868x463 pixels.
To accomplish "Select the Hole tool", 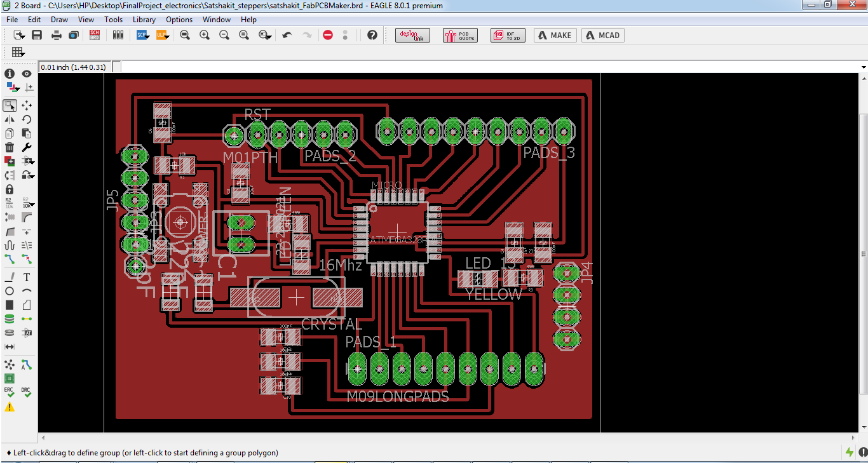I will (10, 333).
